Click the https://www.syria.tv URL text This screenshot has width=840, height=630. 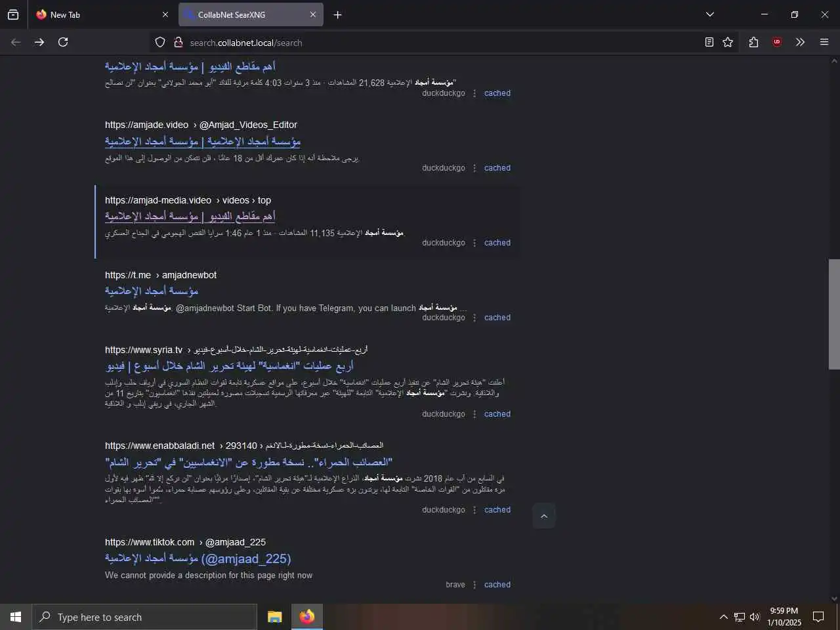144,350
